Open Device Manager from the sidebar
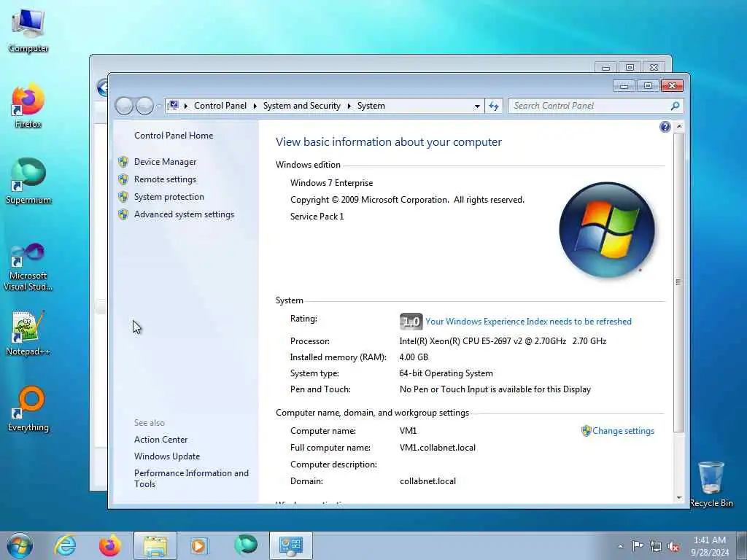 165,162
